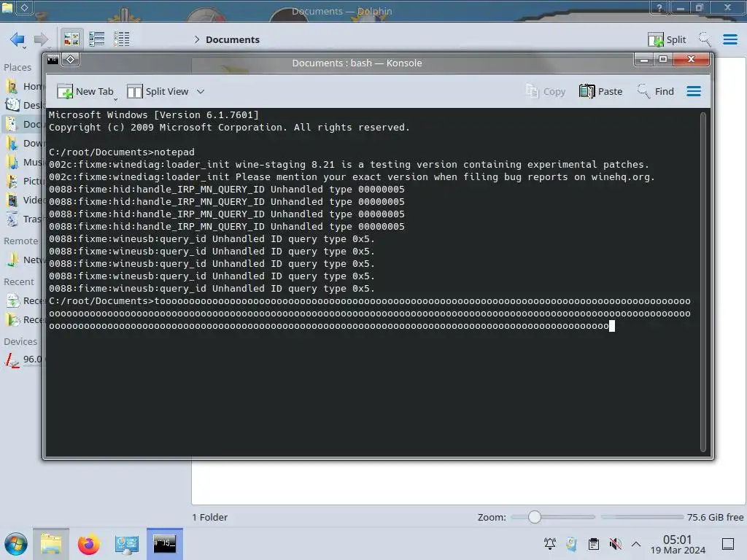The width and height of the screenshot is (747, 560).
Task: Switch Dolphin to Icons view mode
Action: 71,39
